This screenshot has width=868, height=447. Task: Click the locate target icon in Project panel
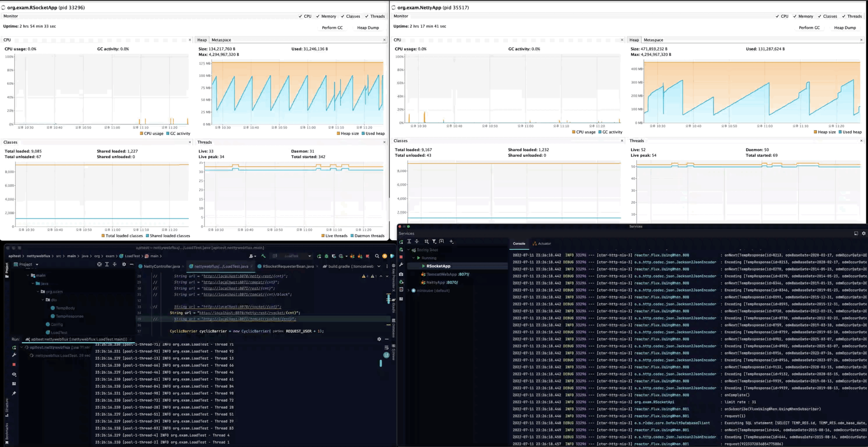pyautogui.click(x=99, y=264)
